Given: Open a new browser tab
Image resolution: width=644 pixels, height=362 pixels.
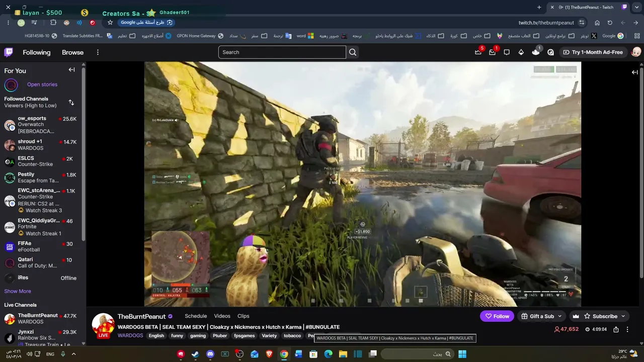Looking at the screenshot, I should (539, 7).
